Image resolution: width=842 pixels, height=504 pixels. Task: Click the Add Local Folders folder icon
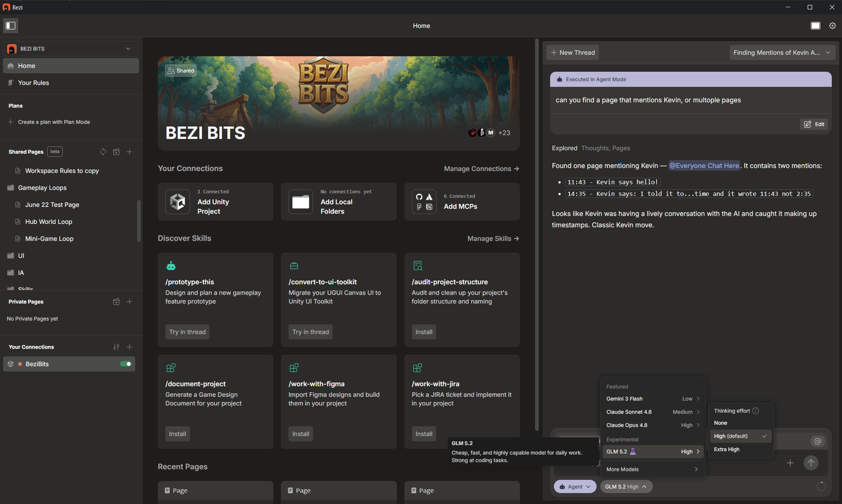pos(301,202)
